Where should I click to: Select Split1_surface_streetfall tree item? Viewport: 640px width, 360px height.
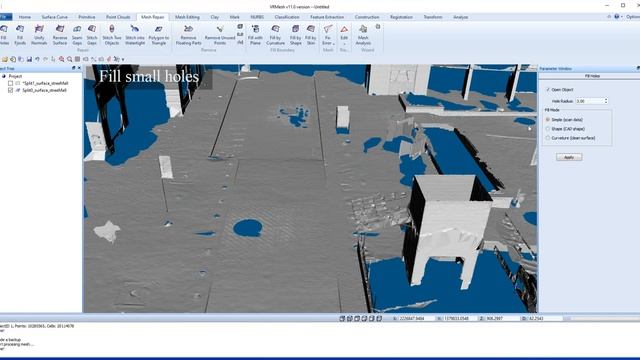tap(45, 83)
